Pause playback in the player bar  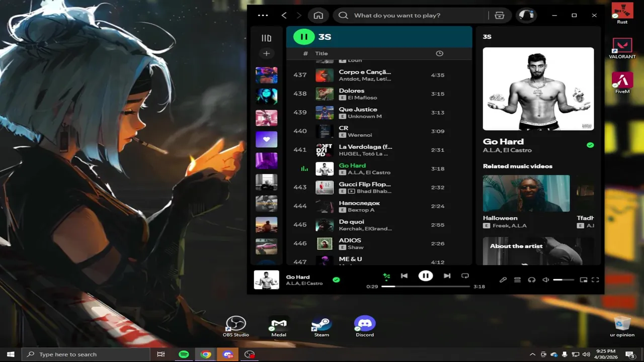coord(426,276)
